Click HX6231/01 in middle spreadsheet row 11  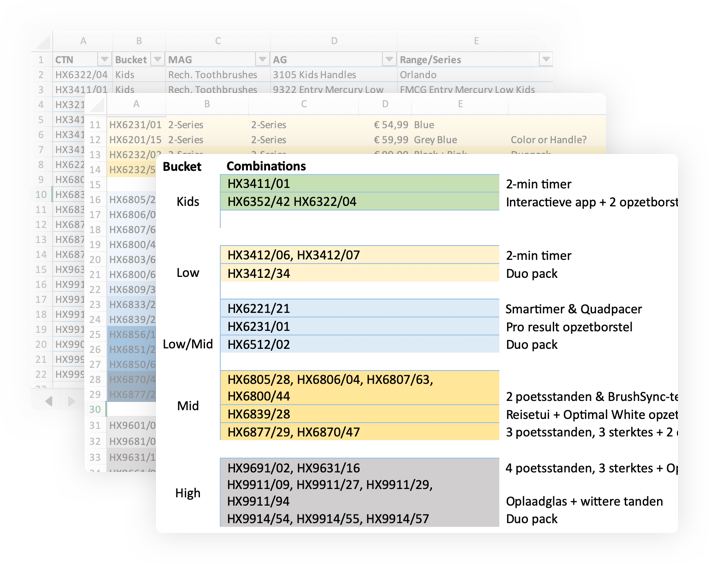click(x=136, y=125)
